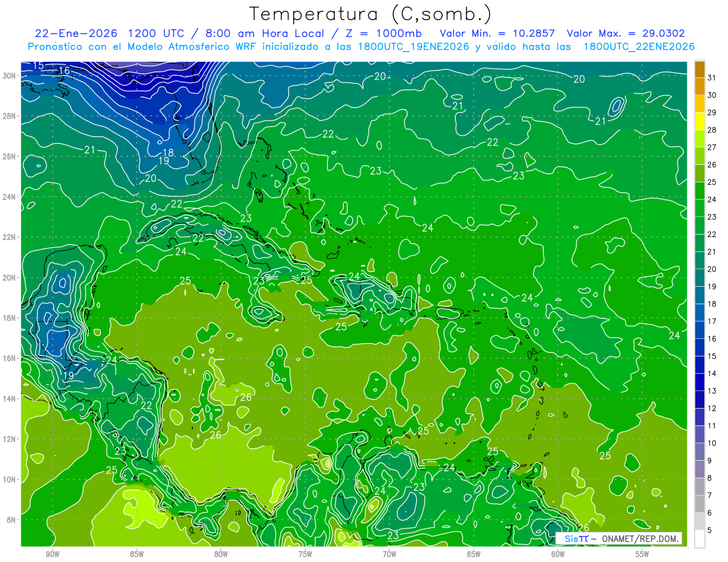Viewport: 728px width, 562px height.
Task: Click the 10N latitude axis label
Action: (x=10, y=479)
